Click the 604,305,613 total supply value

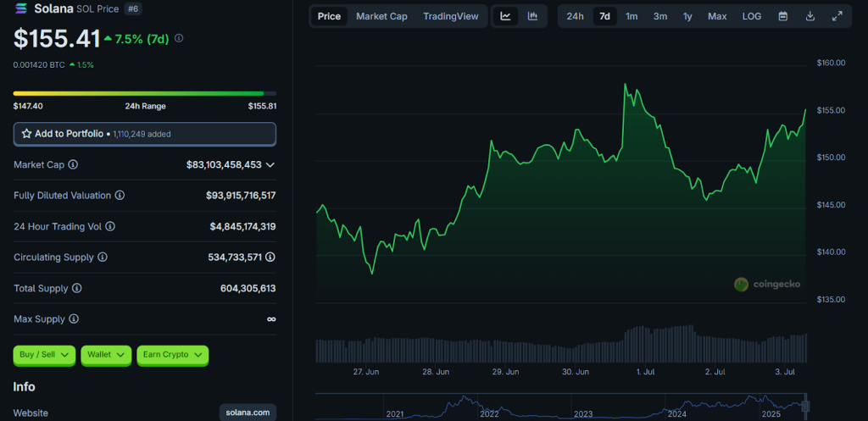coord(248,288)
